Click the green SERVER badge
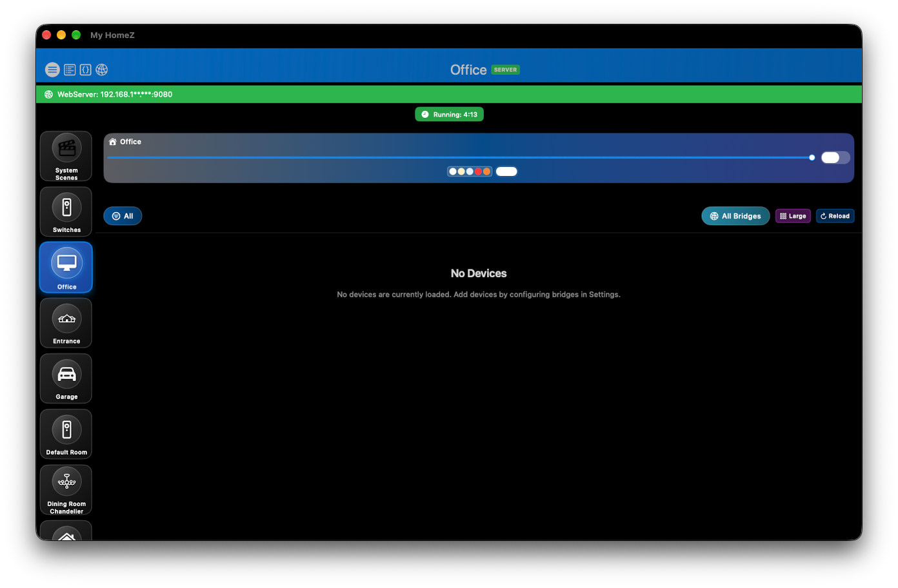898x588 pixels. [x=506, y=70]
